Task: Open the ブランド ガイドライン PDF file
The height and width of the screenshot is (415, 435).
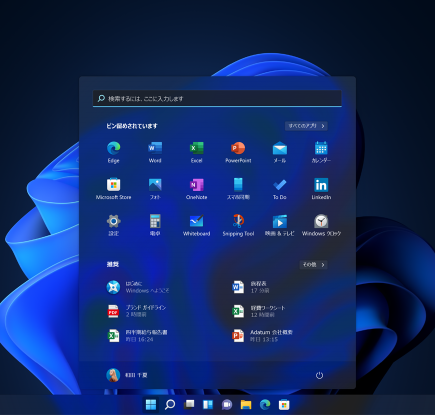Action: point(136,311)
